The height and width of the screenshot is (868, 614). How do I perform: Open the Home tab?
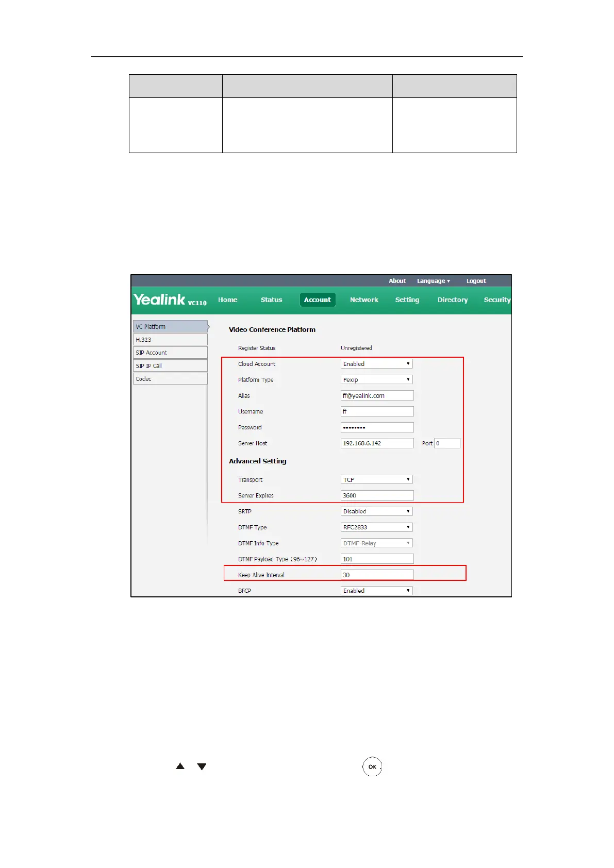coord(227,300)
